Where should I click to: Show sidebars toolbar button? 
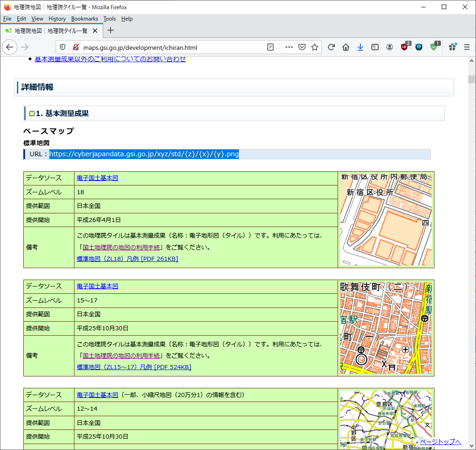point(375,47)
